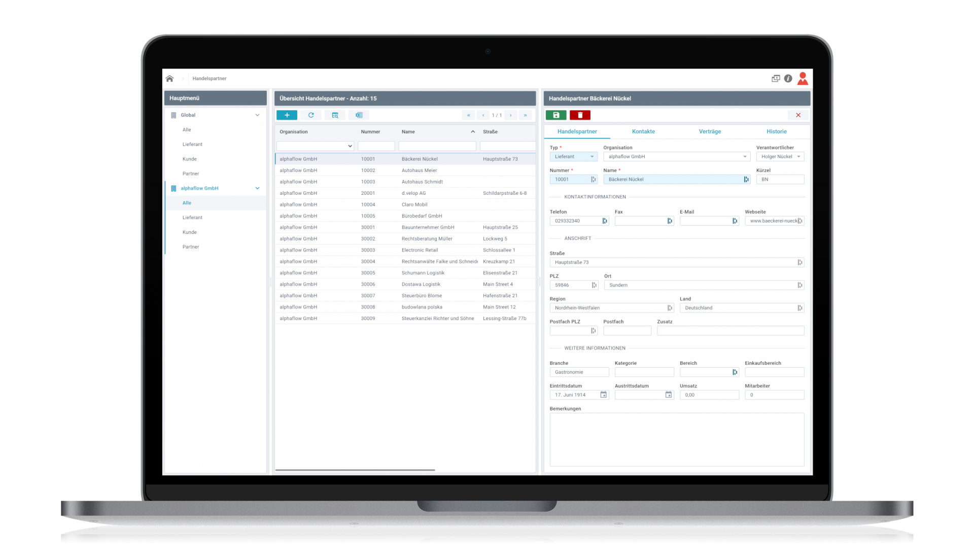Open the info icon in header
Viewport: 974px width, 560px height.
[788, 79]
